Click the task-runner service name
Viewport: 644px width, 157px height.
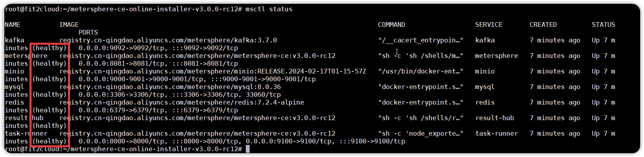click(496, 133)
